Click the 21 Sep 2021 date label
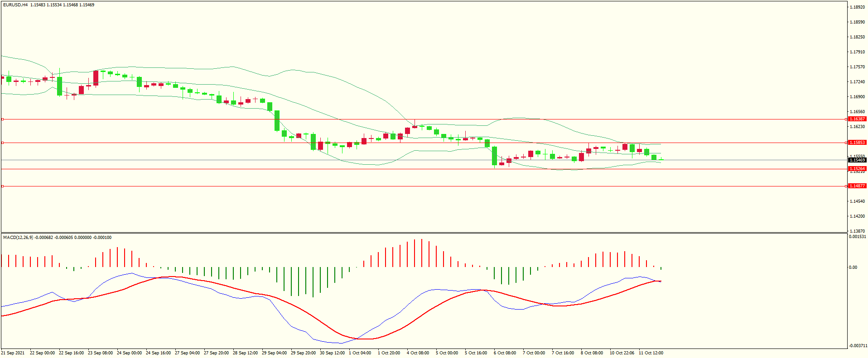This screenshot has height=358, width=868. point(13,353)
